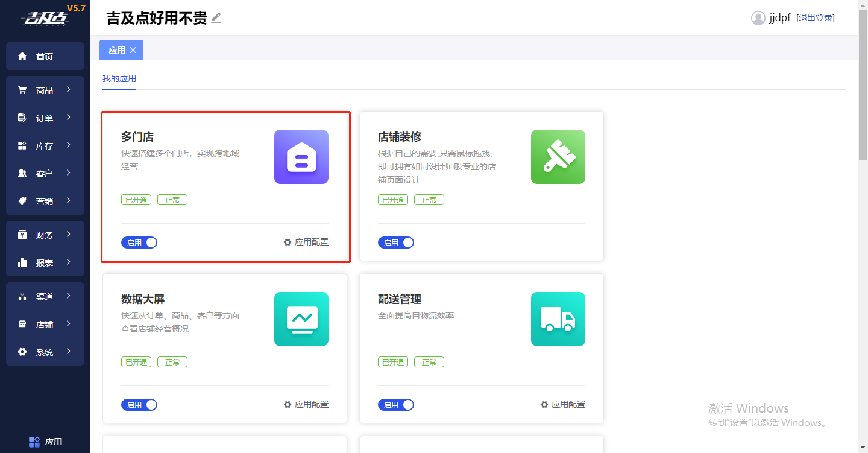Open the 首页 home icon in sidebar

22,56
